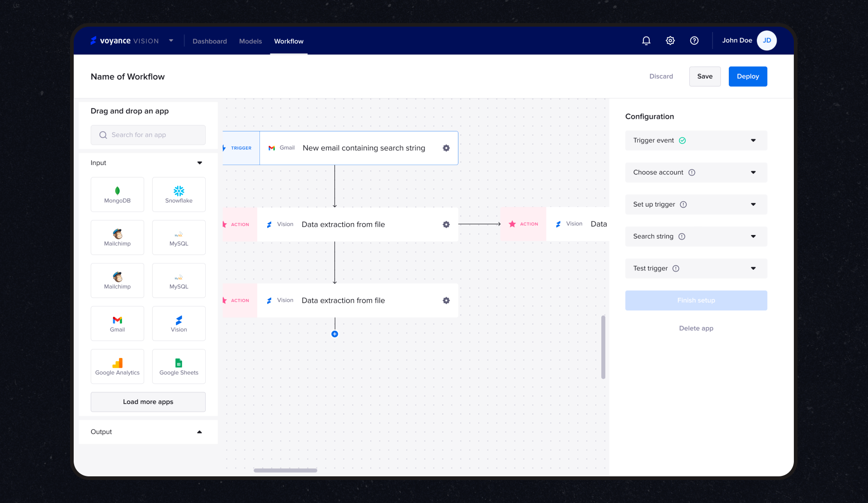868x503 pixels.
Task: Click the help question mark icon
Action: tap(694, 41)
